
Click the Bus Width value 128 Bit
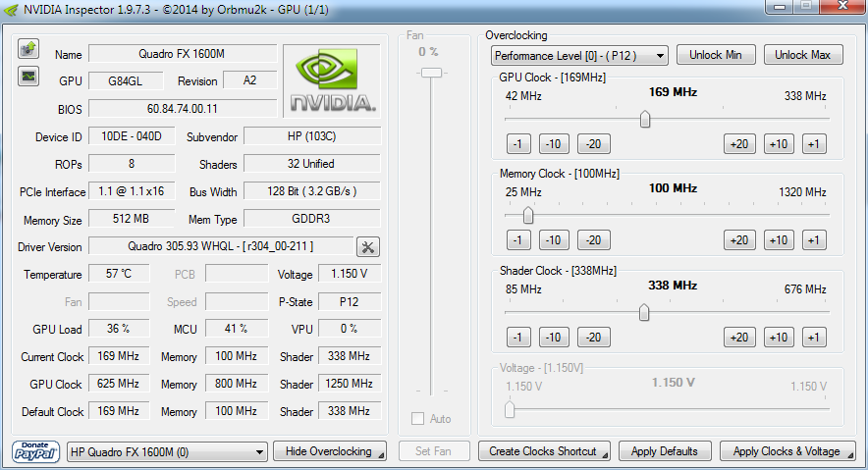(x=312, y=191)
